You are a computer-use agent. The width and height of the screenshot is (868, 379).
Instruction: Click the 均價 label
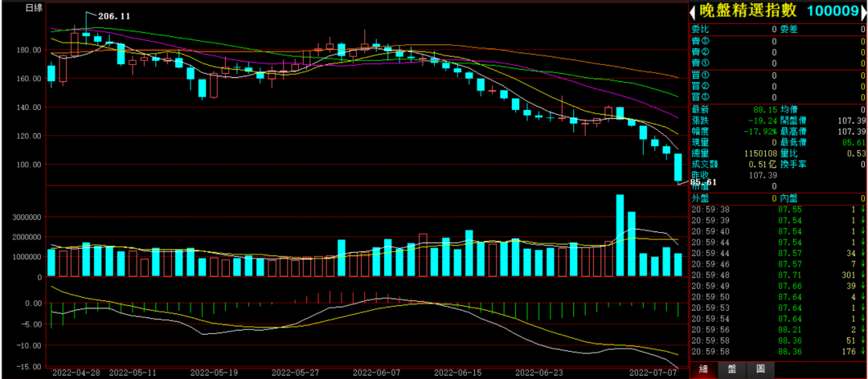789,109
